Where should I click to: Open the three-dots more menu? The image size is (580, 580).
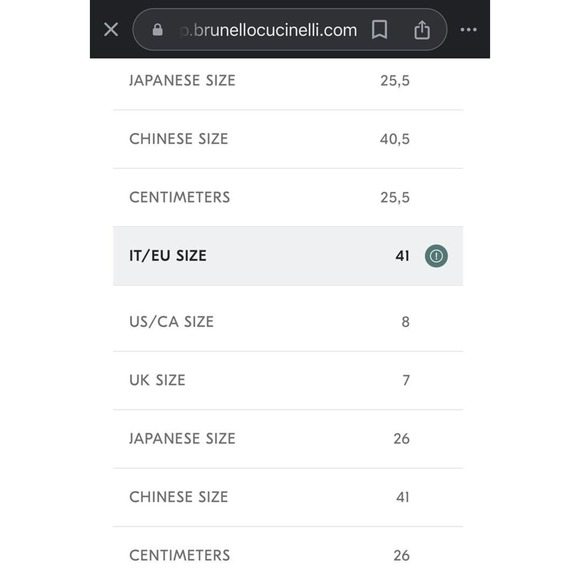(x=469, y=30)
